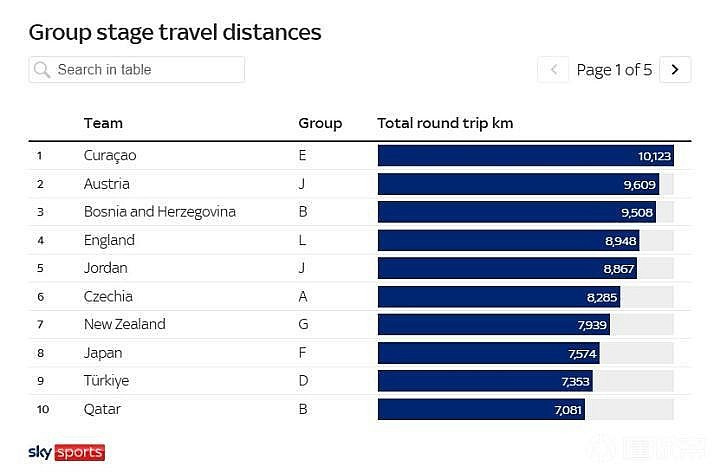
Task: Click the Sky Sports logo
Action: pos(67,452)
